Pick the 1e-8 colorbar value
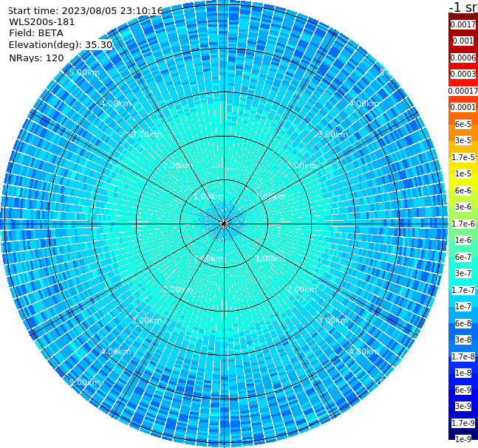This screenshot has width=478, height=448. coord(463,373)
